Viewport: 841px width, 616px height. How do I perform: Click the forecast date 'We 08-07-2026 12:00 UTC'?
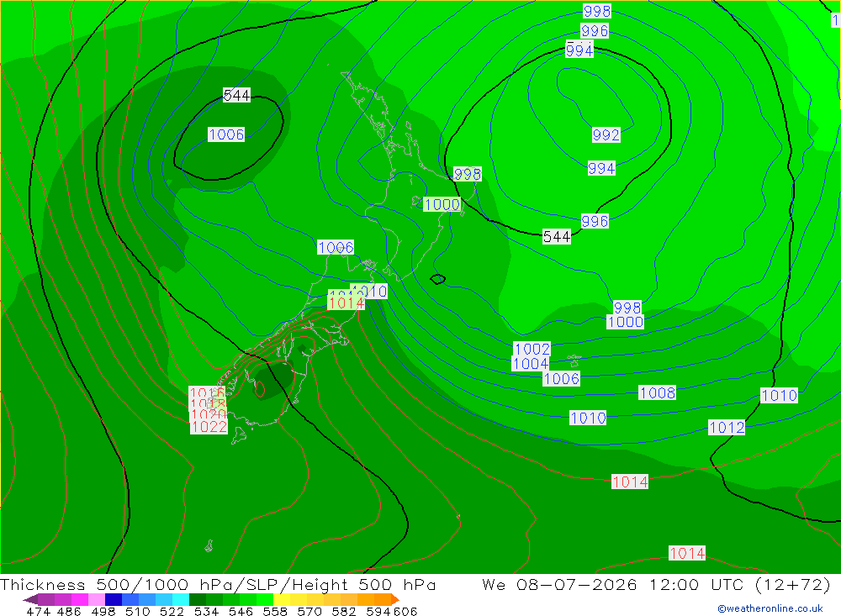[612, 584]
